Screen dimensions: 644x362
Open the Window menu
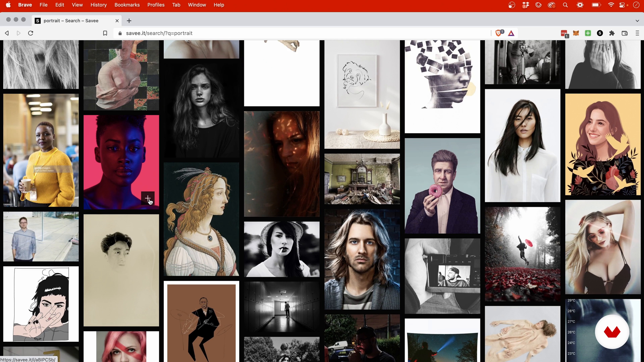coord(197,5)
